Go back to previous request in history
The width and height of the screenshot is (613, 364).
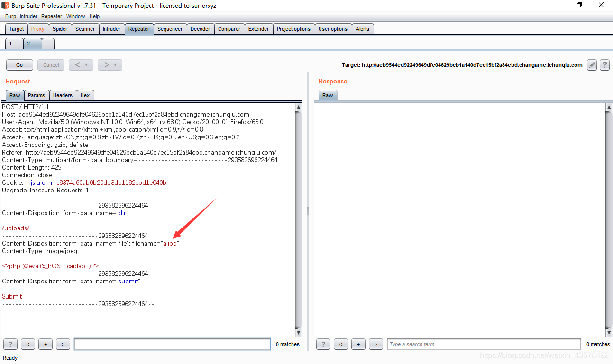coord(78,65)
